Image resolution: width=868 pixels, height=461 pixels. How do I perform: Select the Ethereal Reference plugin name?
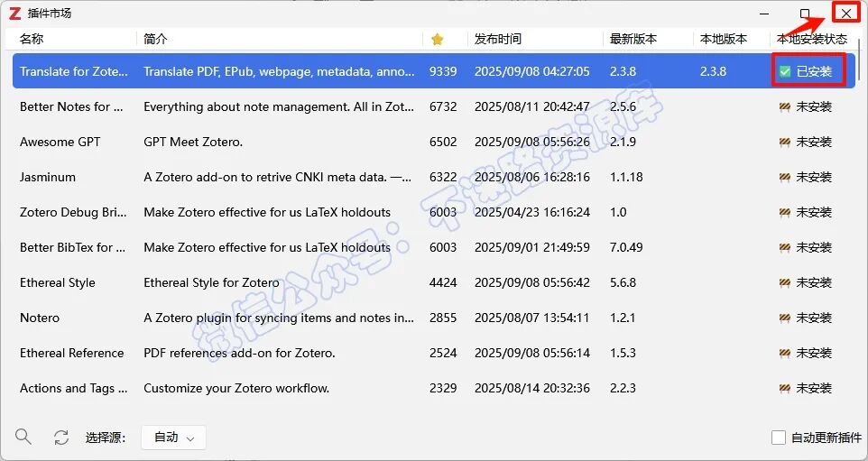click(72, 353)
